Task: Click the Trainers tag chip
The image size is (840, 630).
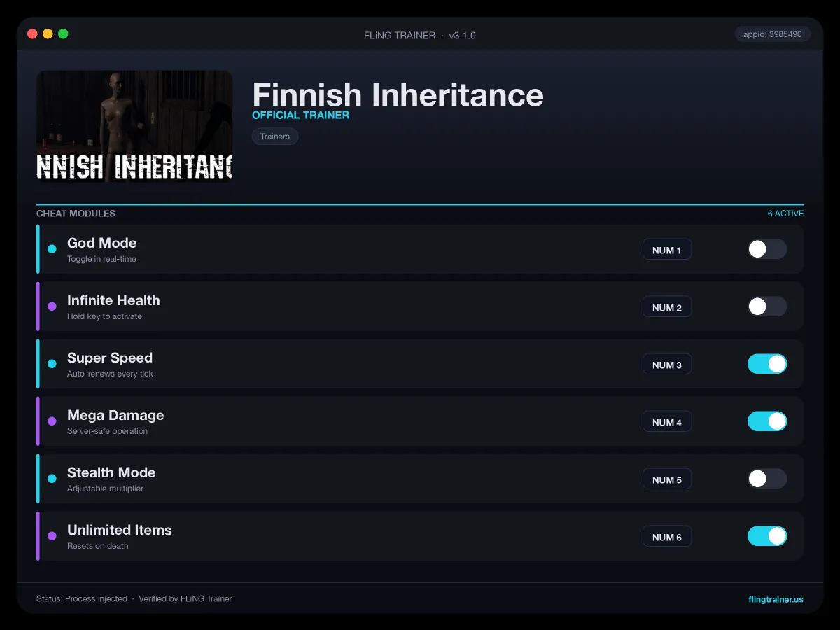Action: 275,136
